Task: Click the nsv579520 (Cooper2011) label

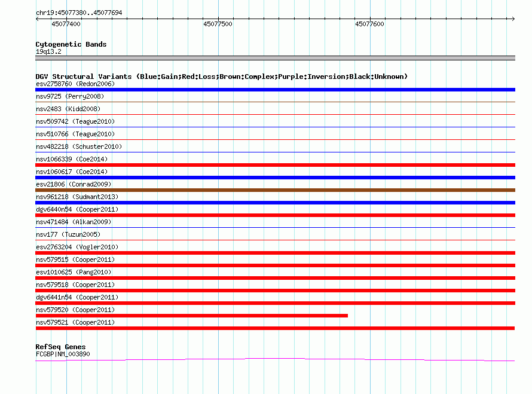Action: point(75,310)
